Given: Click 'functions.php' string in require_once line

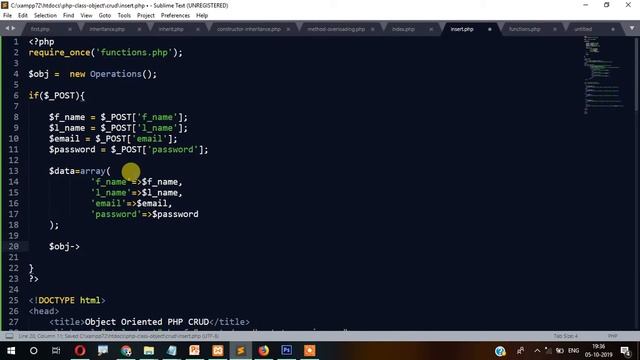Looking at the screenshot, I should pos(134,52).
